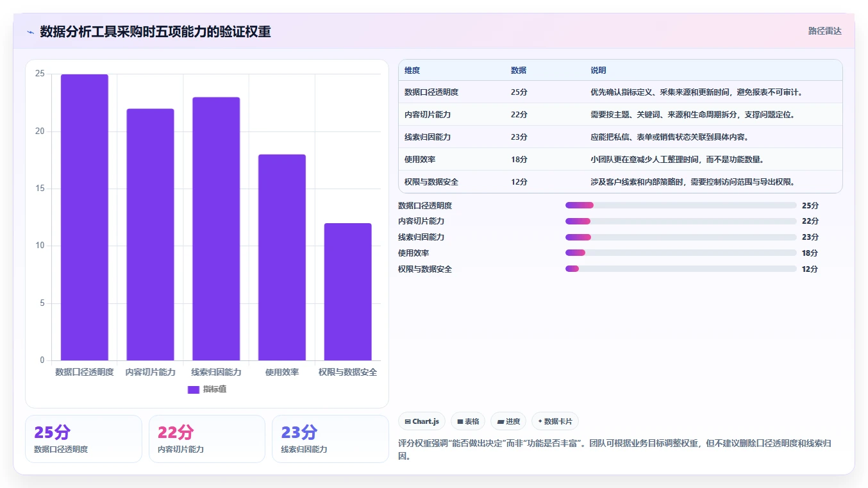Click the 数据口径透明度 progress bar
Screen dimensions: 868x488
pos(681,205)
